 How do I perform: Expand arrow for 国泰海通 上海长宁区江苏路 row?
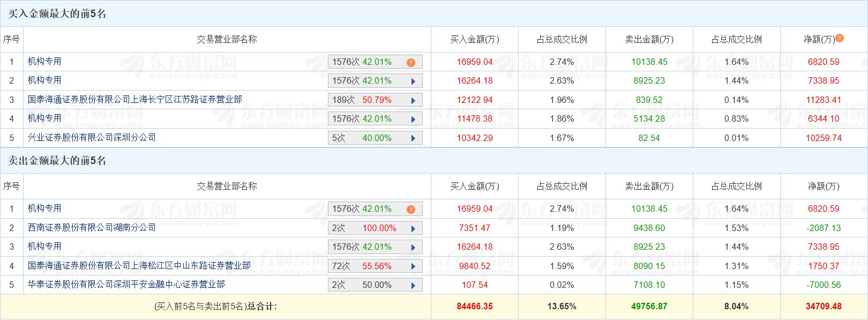(413, 100)
